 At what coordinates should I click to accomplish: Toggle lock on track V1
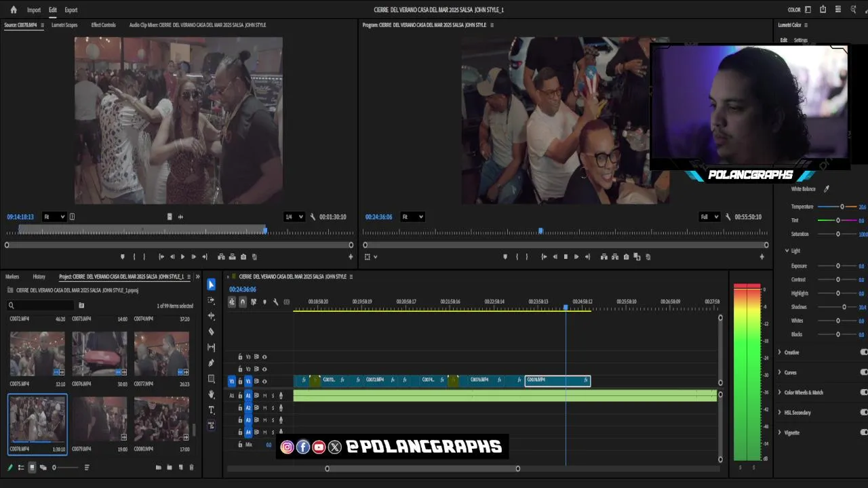(240, 382)
